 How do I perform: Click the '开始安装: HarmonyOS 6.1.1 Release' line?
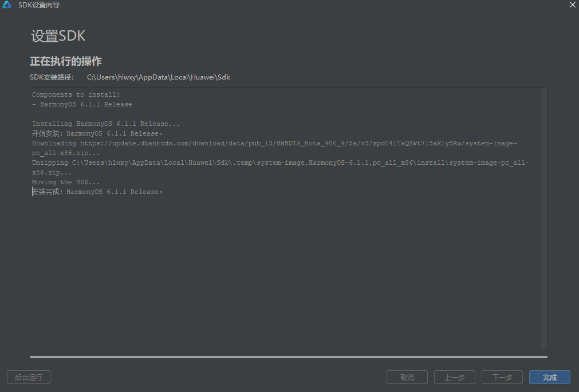[x=97, y=133]
